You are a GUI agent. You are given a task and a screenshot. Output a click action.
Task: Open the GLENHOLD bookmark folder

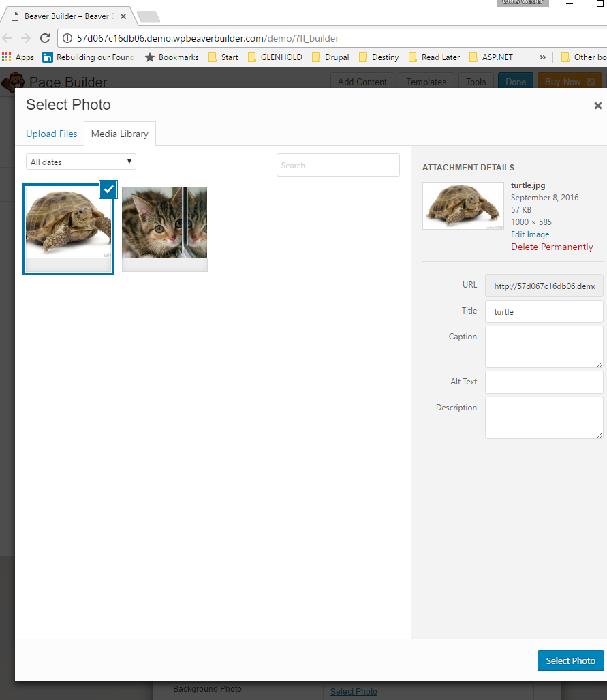click(x=275, y=57)
